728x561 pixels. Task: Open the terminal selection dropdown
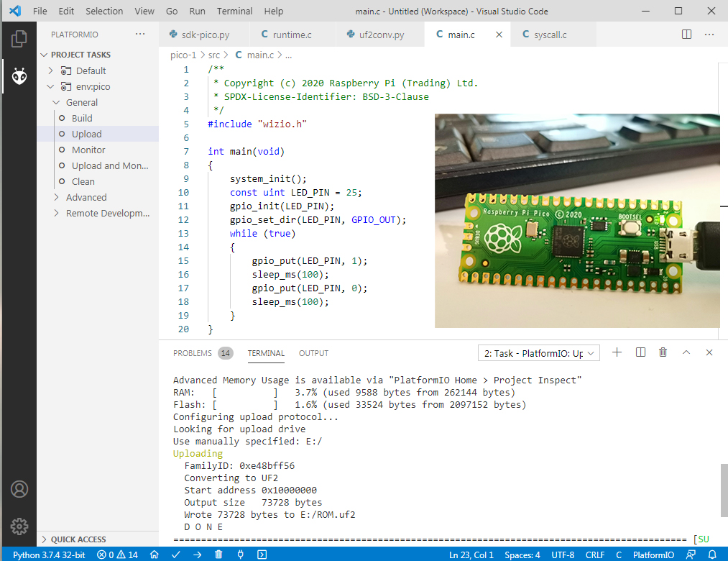pyautogui.click(x=538, y=352)
